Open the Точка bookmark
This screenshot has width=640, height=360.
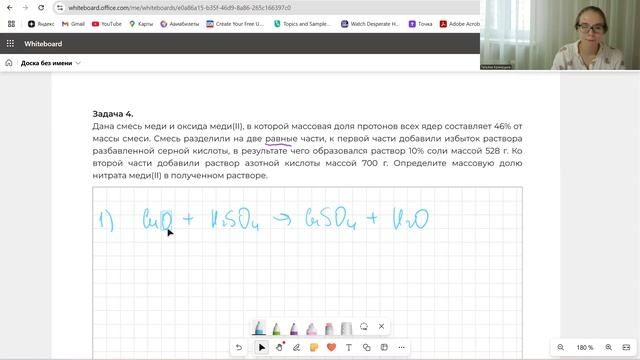[x=420, y=24]
